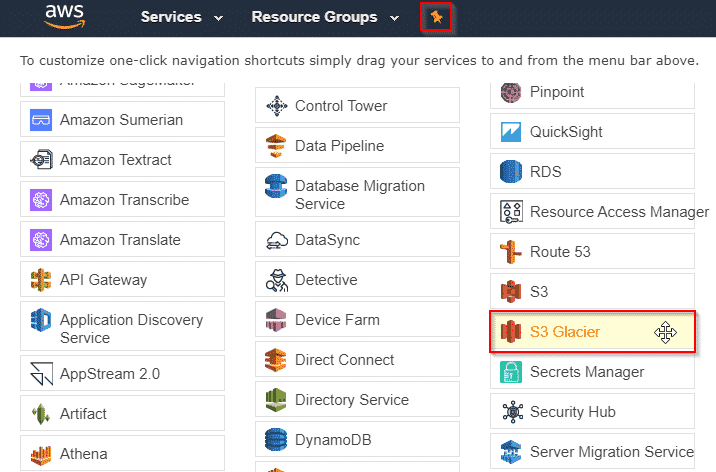Image resolution: width=716 pixels, height=472 pixels.
Task: Go to the Detective service
Action: tap(326, 280)
